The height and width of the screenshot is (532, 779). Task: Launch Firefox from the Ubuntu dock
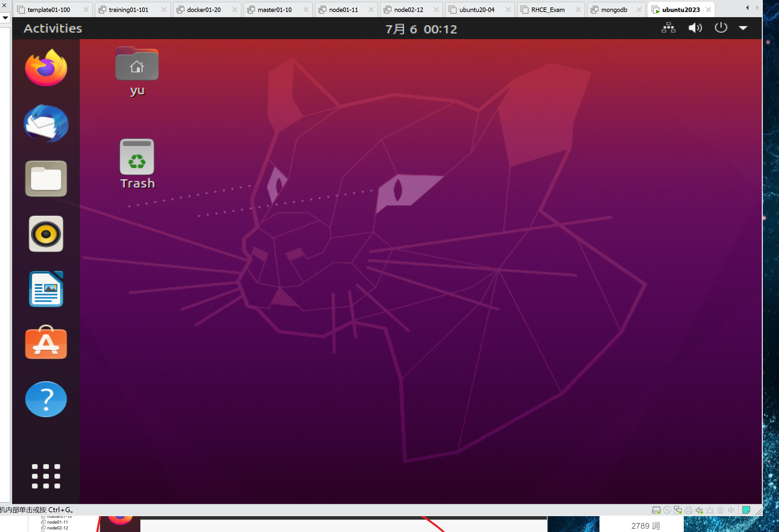[x=46, y=68]
